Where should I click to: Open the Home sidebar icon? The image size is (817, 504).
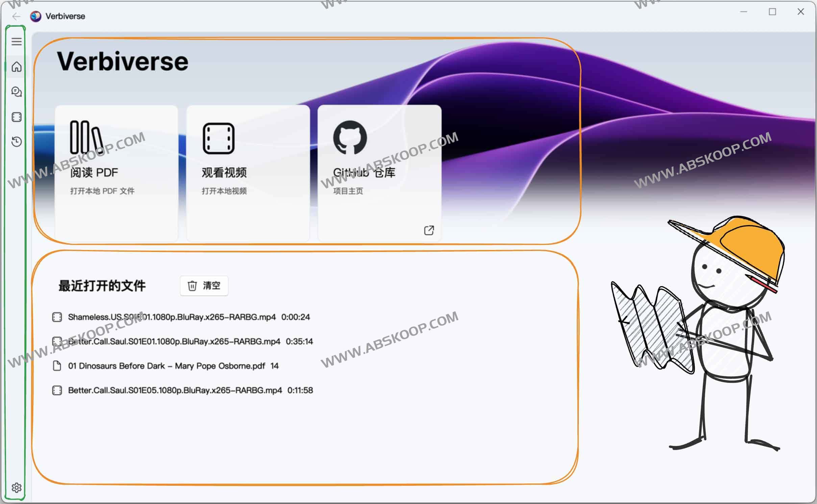click(16, 67)
